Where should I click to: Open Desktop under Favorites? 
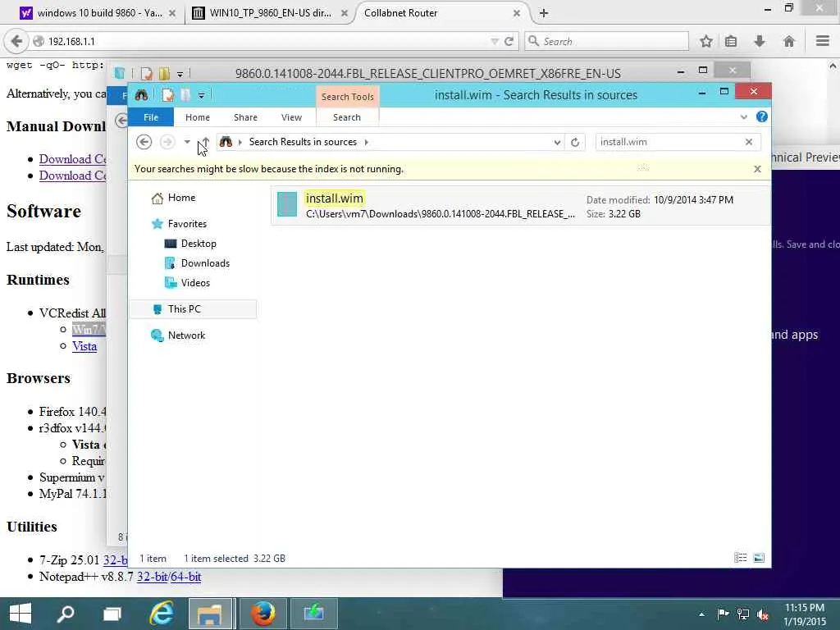[199, 244]
